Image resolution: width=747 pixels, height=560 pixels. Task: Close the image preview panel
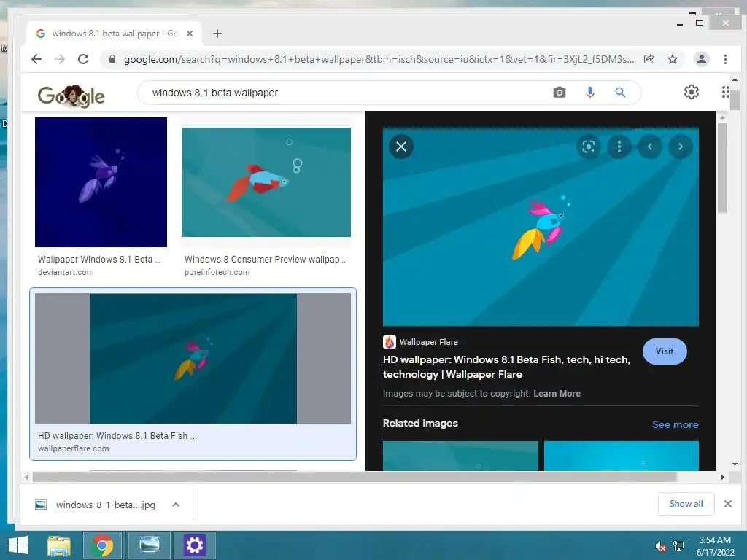pyautogui.click(x=401, y=147)
